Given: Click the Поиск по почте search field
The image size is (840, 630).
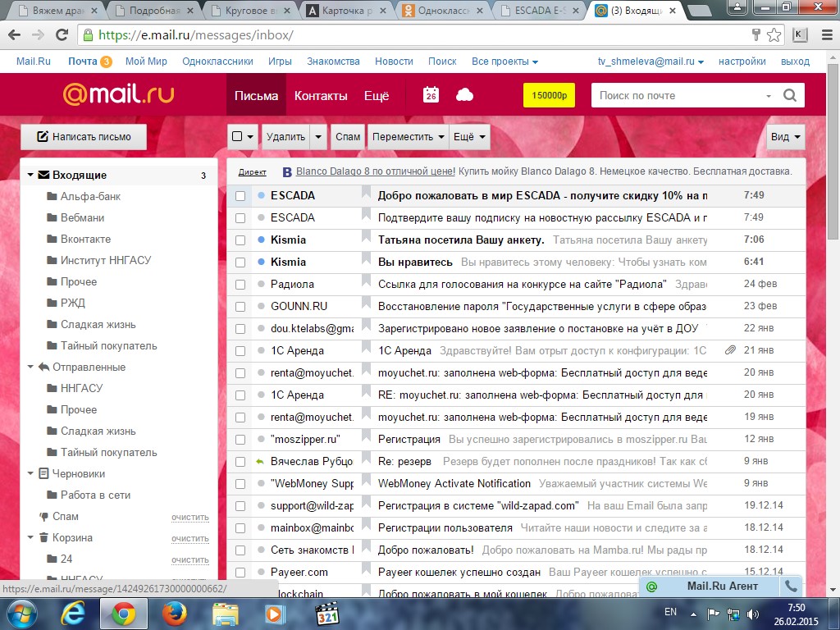Looking at the screenshot, I should 680,95.
